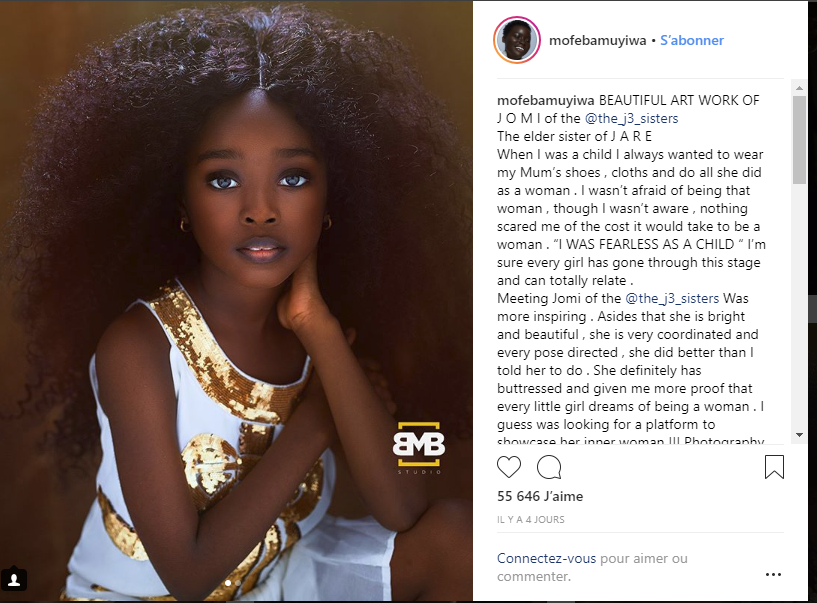Select the second carousel dot indicator
Screen dimensions: 817x603
click(238, 583)
